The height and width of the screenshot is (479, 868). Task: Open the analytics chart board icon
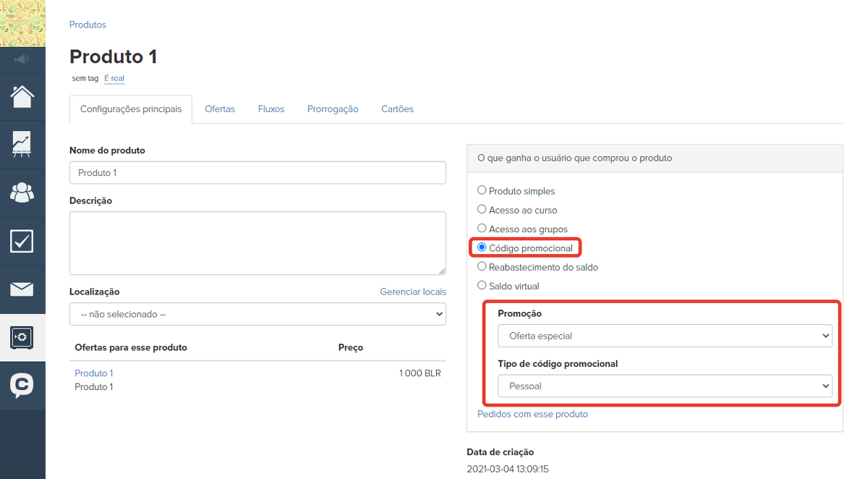22,144
